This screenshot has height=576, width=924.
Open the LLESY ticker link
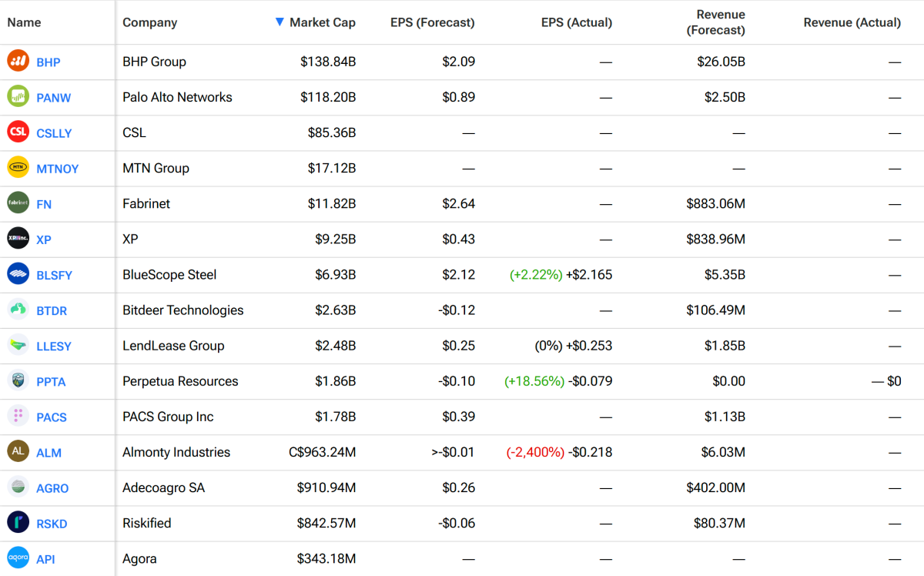point(54,347)
